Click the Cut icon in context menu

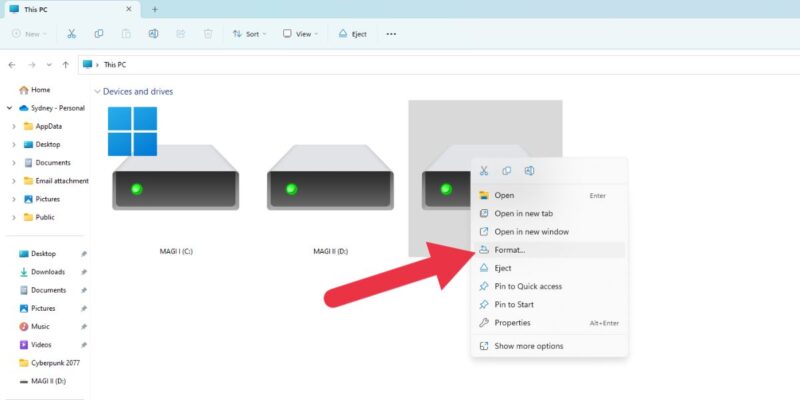coord(484,171)
